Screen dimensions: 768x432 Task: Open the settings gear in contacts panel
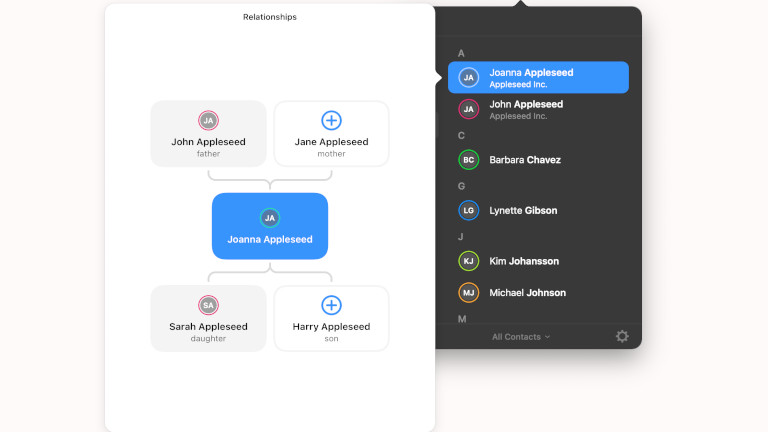pyautogui.click(x=622, y=336)
